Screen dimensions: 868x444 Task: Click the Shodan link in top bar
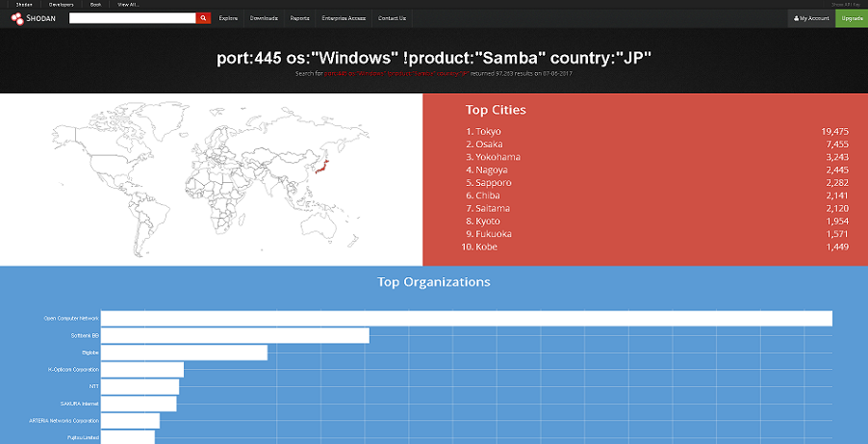tap(24, 5)
